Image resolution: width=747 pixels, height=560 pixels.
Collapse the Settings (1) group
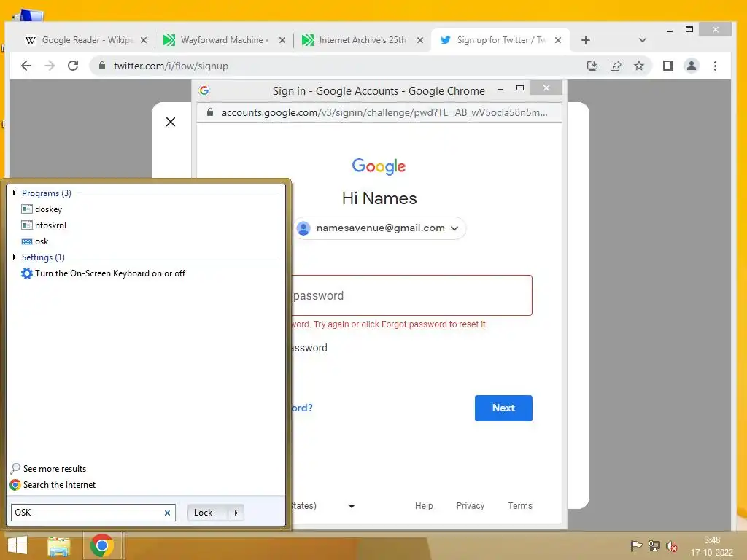click(x=15, y=257)
